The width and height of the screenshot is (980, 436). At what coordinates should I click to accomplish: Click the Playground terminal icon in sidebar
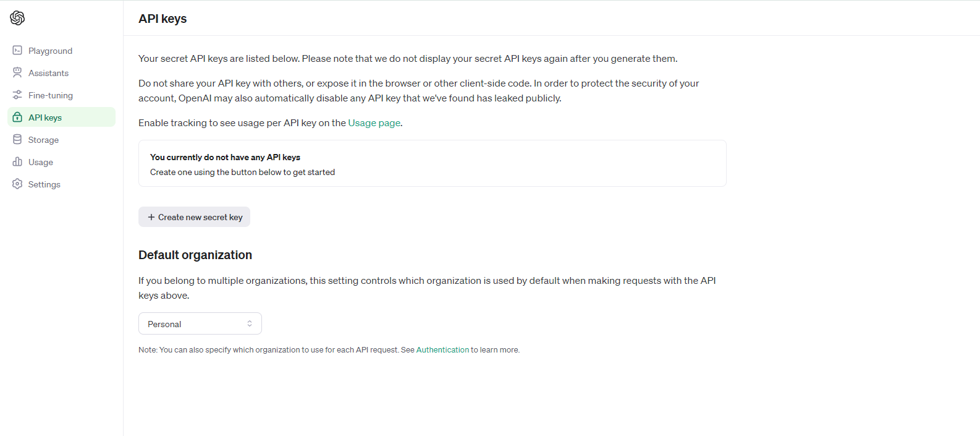17,50
